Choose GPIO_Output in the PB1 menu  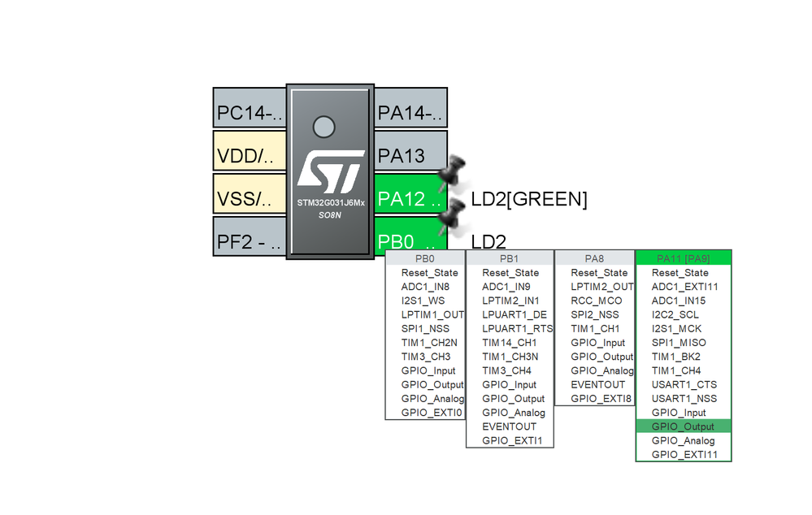click(510, 399)
